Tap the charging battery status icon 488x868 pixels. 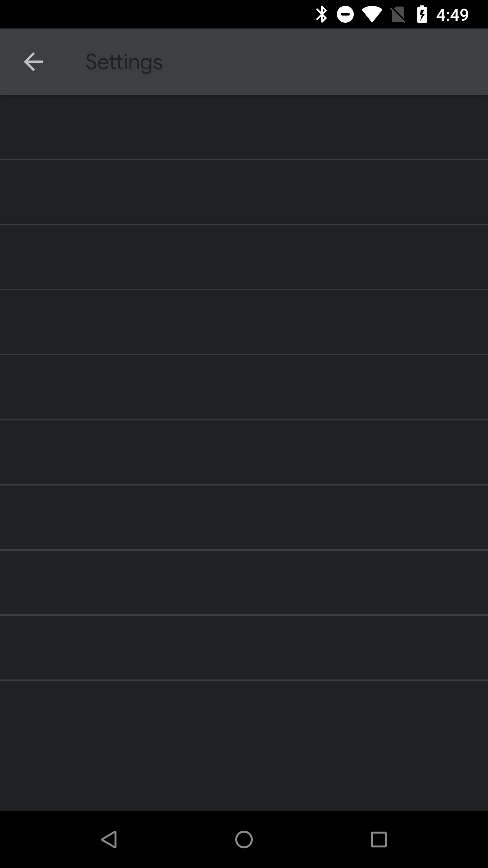[x=422, y=15]
